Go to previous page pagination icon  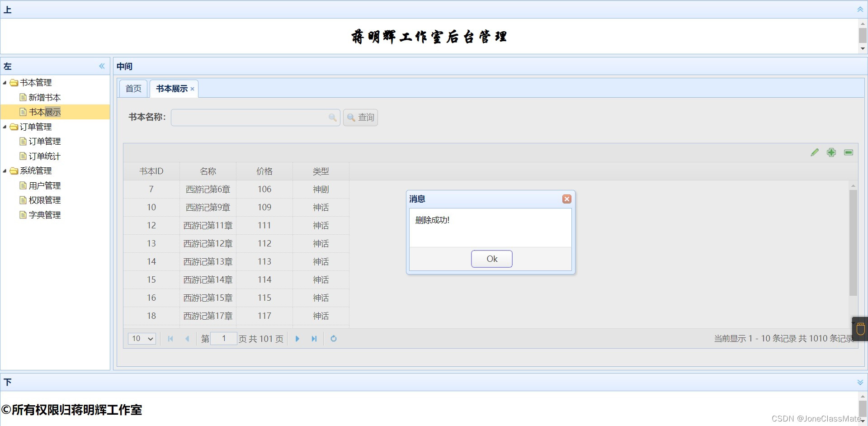click(187, 339)
